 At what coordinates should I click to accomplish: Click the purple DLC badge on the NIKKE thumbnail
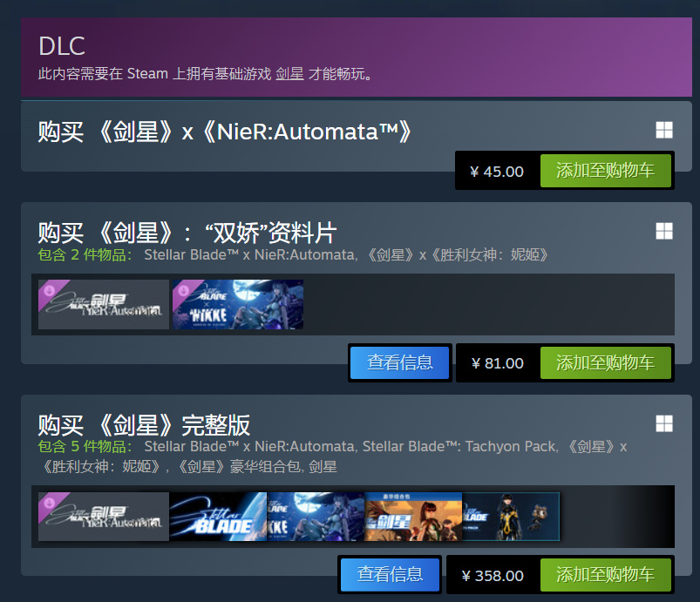tap(183, 291)
